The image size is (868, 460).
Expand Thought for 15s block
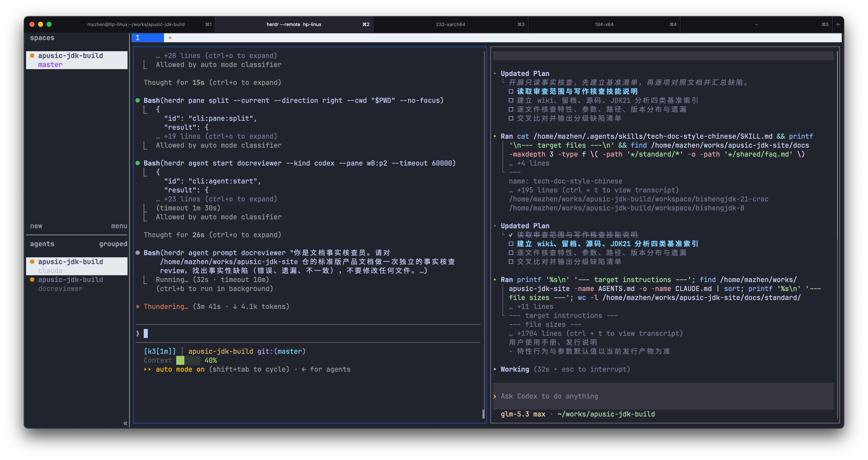tap(212, 82)
